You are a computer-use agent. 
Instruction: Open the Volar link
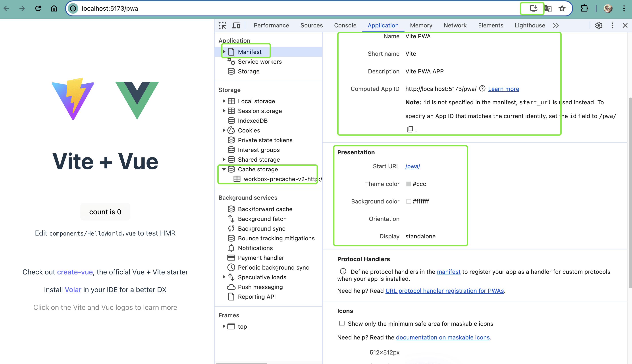(x=73, y=290)
